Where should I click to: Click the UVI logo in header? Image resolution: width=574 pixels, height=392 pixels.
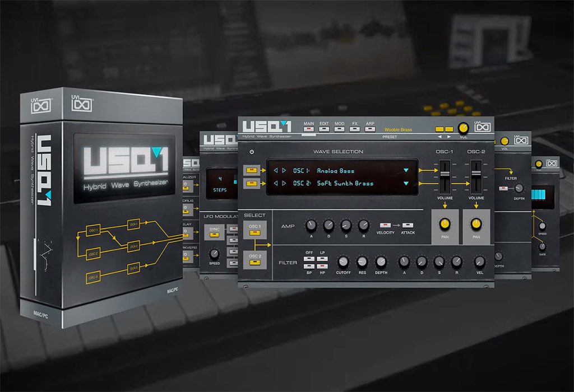click(x=483, y=127)
